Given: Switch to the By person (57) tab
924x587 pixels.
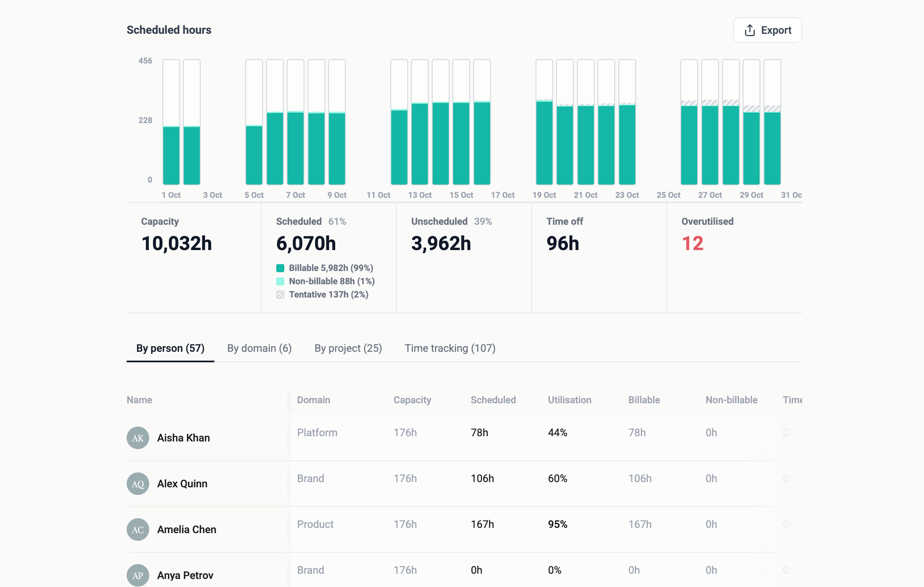Looking at the screenshot, I should (x=170, y=348).
